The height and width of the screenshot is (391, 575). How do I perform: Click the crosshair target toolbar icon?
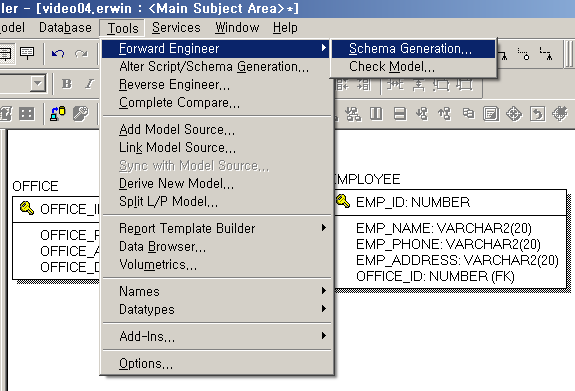coord(514,114)
